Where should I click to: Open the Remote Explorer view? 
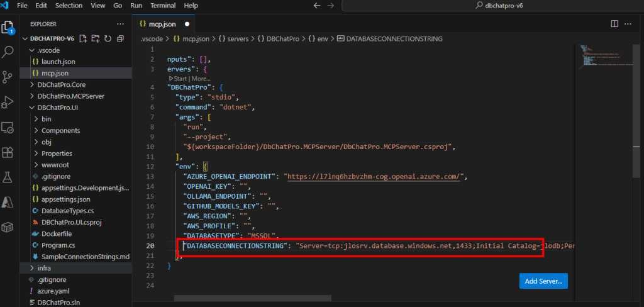tap(8, 128)
